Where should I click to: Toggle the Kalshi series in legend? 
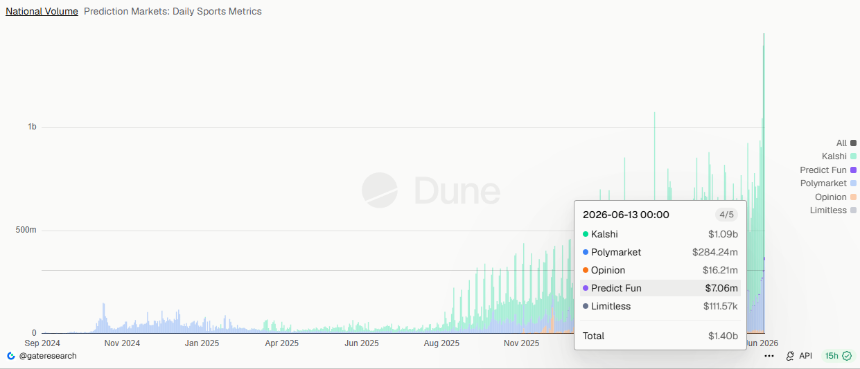click(x=839, y=156)
